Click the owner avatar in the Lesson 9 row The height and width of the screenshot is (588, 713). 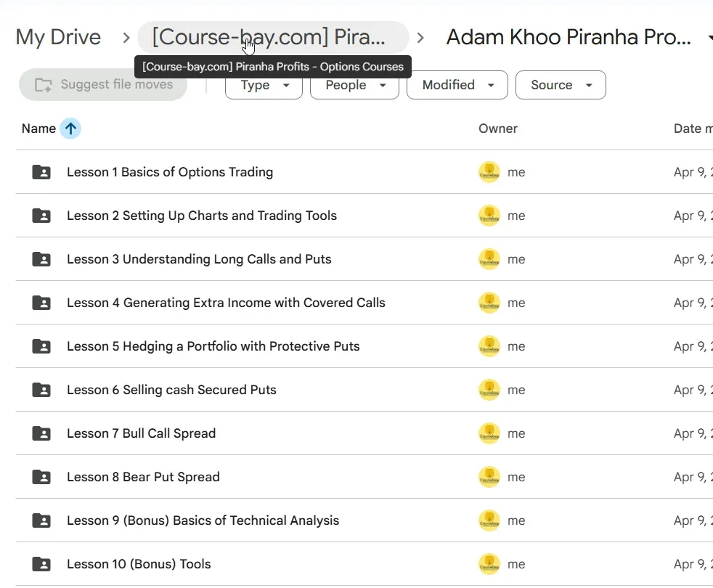click(489, 520)
